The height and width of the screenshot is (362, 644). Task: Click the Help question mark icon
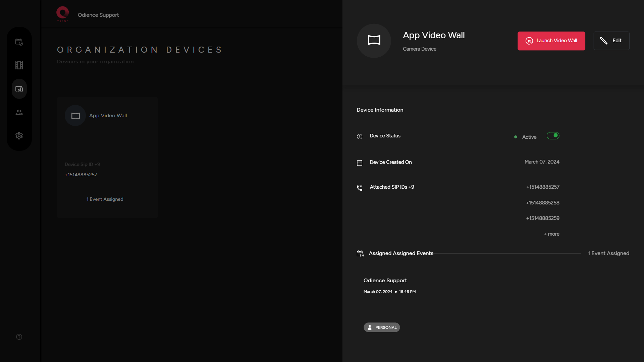[19, 337]
